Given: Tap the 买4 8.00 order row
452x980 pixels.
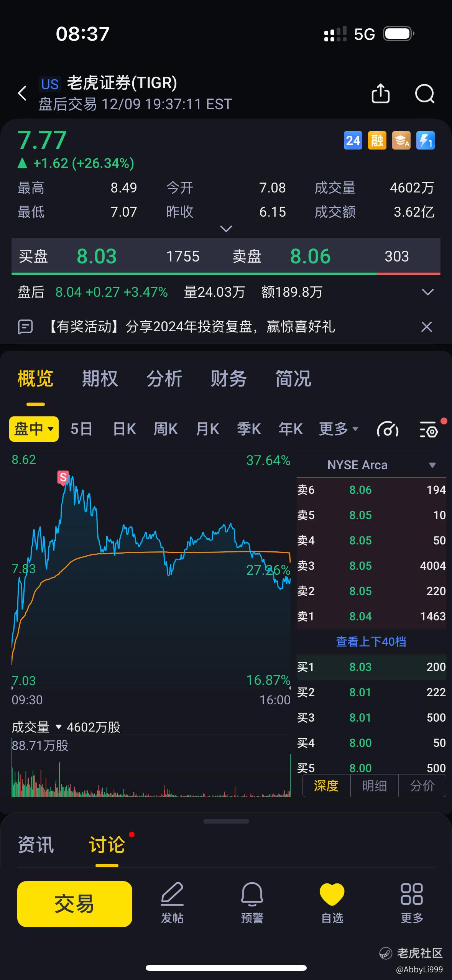Looking at the screenshot, I should tap(371, 743).
